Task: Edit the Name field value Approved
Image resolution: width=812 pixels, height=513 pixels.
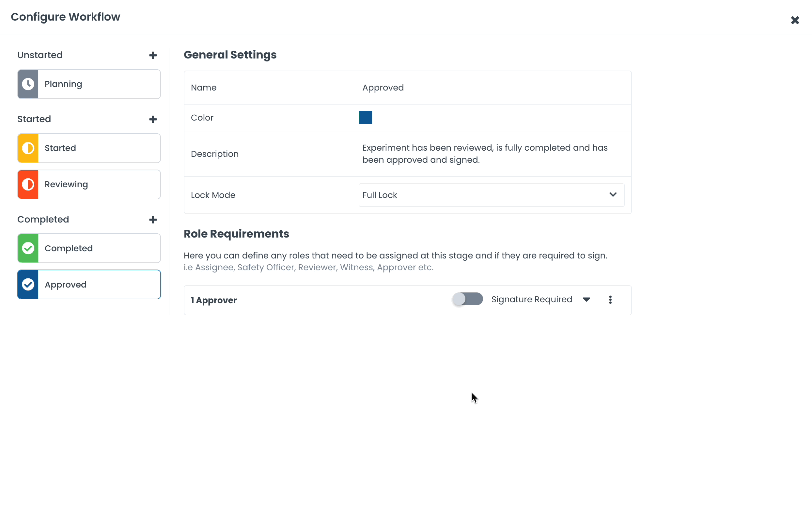Action: 383,88
